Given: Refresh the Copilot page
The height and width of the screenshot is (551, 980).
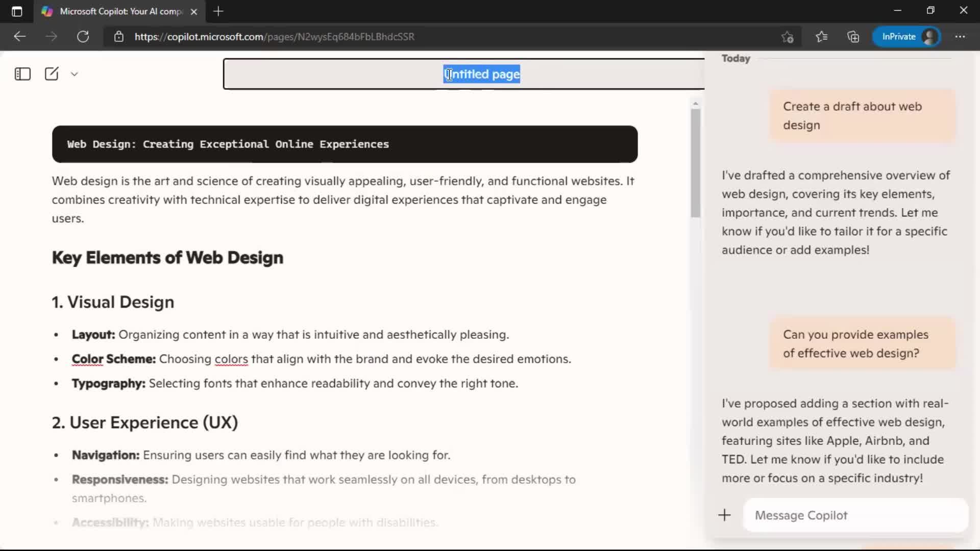Looking at the screenshot, I should 83,37.
